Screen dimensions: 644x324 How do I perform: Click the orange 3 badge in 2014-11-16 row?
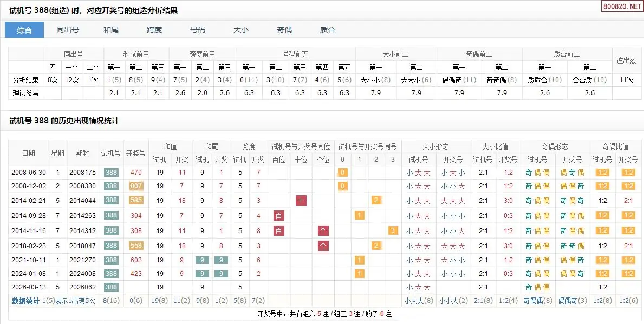393,230
